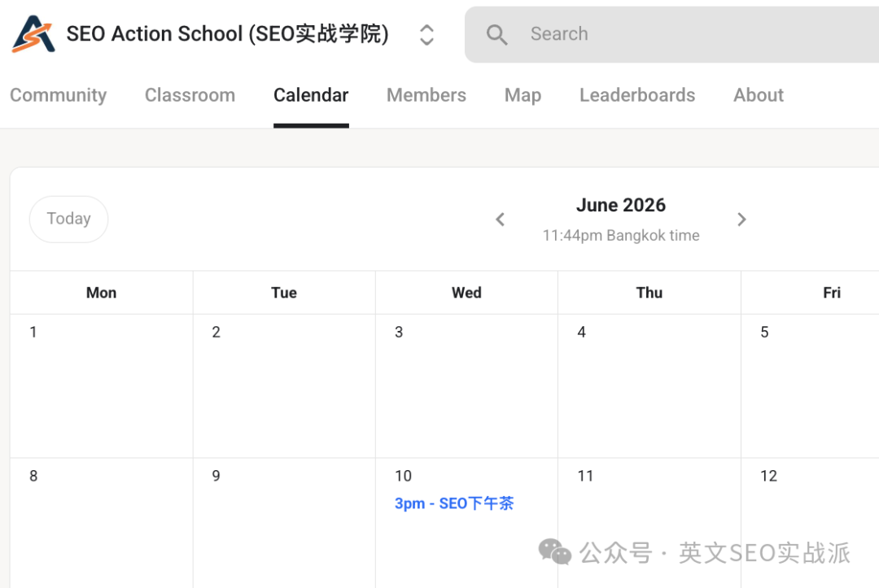This screenshot has width=879, height=588.
Task: Open the Community tab
Action: [x=59, y=95]
